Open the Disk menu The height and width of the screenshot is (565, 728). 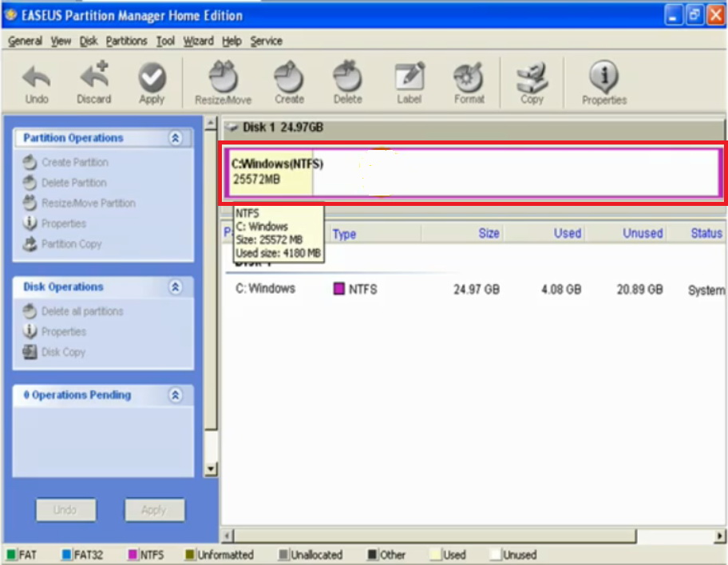(x=89, y=41)
